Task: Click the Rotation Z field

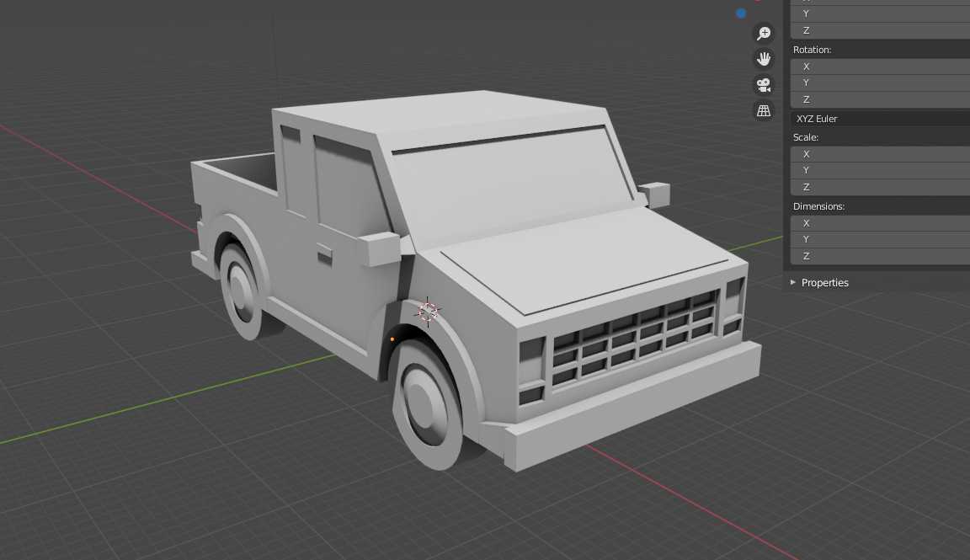Action: pyautogui.click(x=880, y=99)
